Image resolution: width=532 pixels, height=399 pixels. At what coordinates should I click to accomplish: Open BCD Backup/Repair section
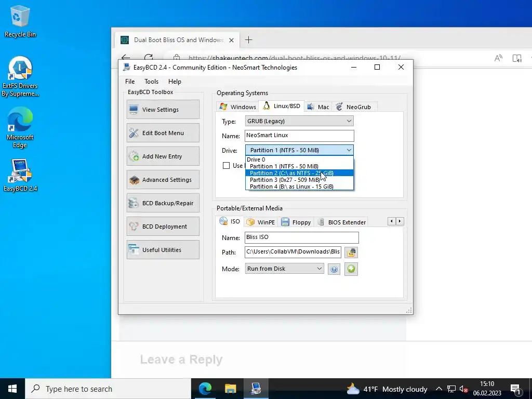coord(163,203)
